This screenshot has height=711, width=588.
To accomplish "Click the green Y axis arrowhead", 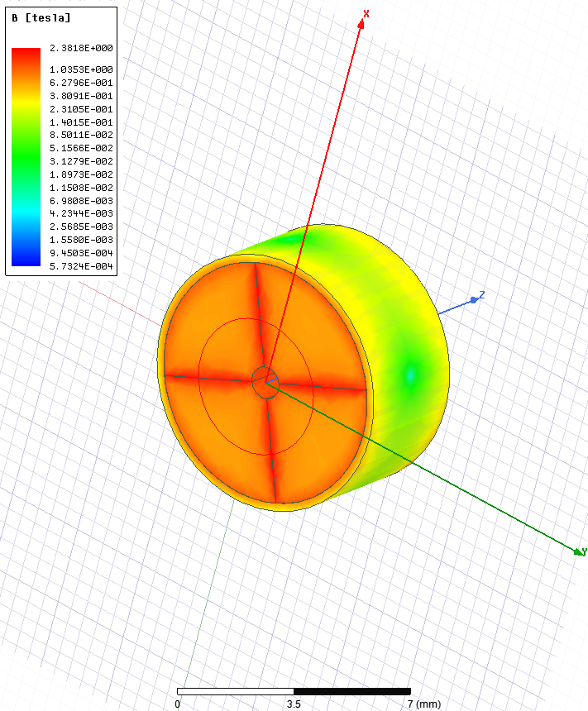I will (576, 550).
